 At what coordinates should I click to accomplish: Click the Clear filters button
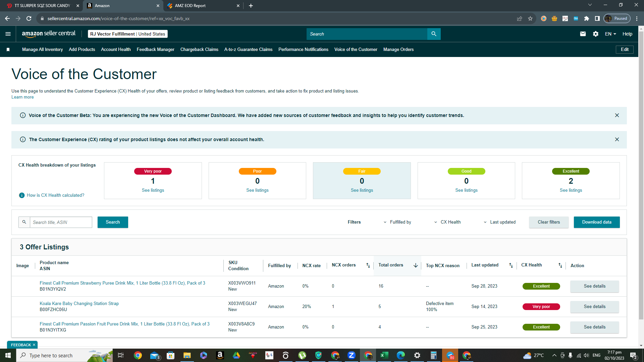click(x=549, y=222)
